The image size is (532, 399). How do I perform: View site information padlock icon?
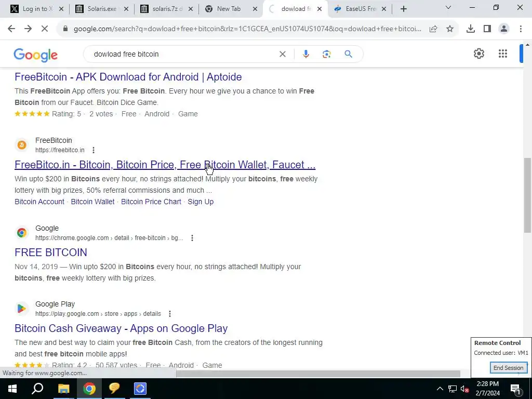click(65, 29)
